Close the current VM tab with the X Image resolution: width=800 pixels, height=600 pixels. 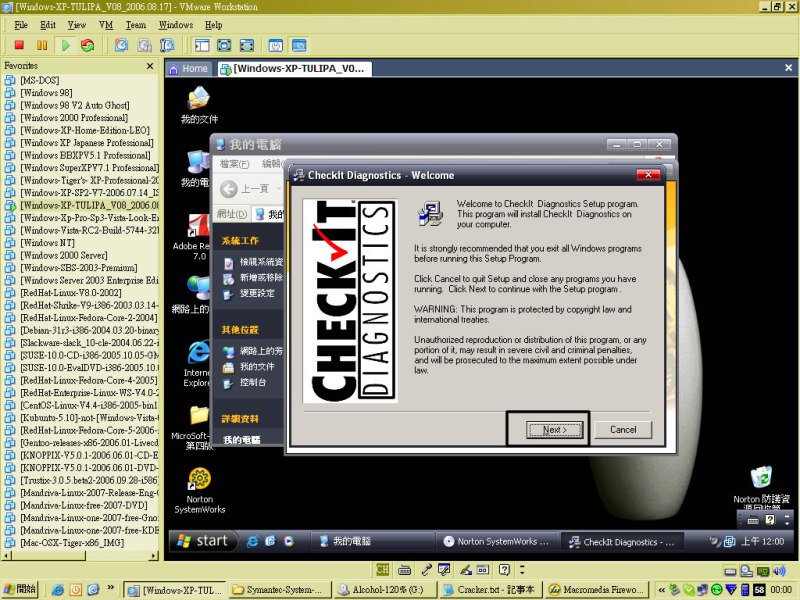[x=788, y=67]
